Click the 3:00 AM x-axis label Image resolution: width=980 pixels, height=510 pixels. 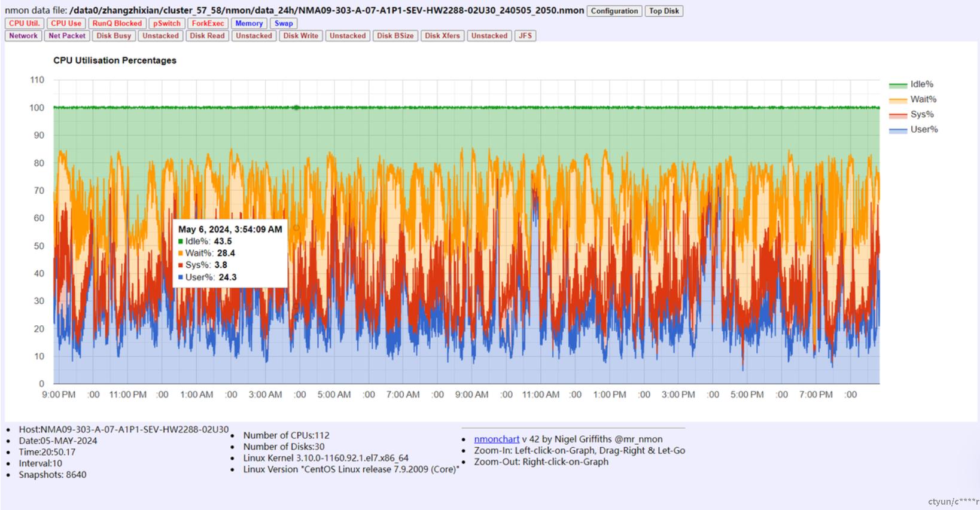[x=265, y=395]
